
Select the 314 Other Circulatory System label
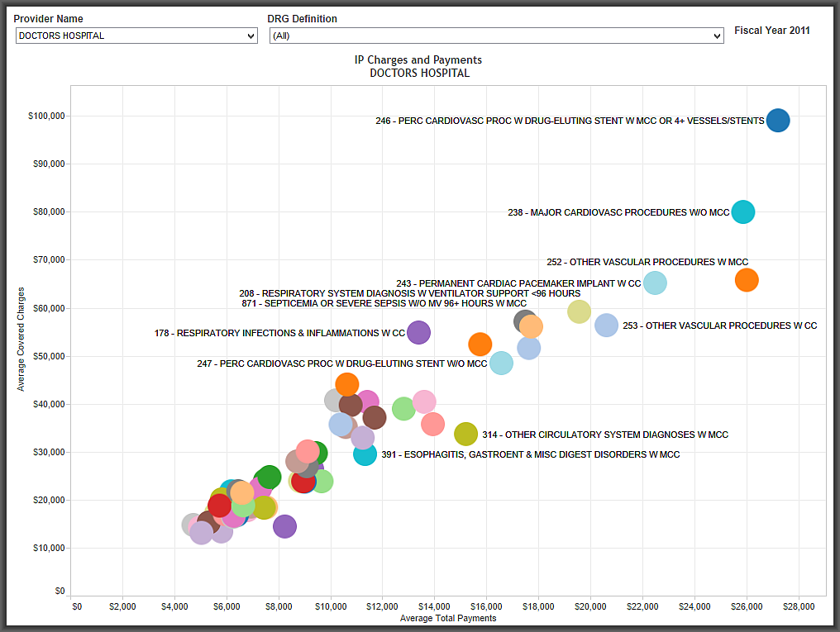(x=604, y=435)
